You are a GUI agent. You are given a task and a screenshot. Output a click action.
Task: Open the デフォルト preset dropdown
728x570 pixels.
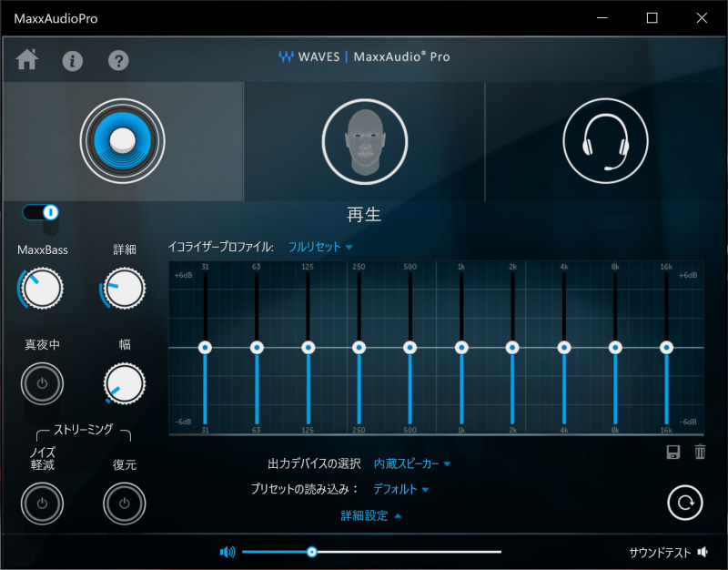400,489
